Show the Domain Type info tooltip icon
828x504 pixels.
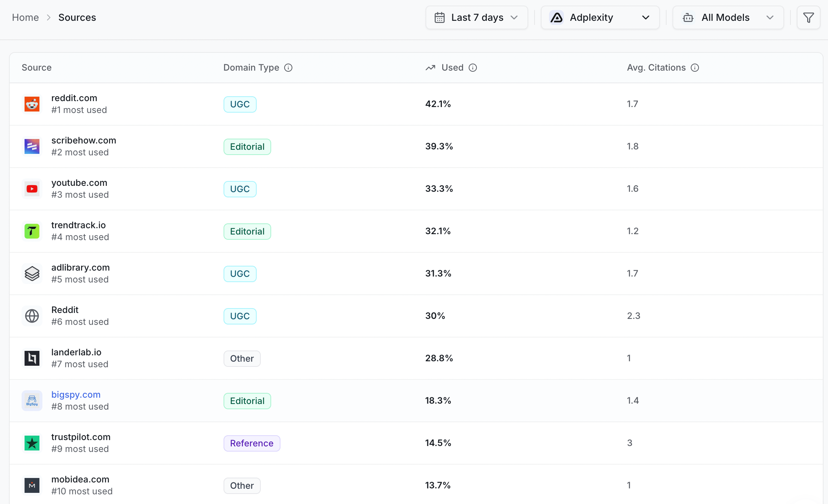tap(288, 68)
